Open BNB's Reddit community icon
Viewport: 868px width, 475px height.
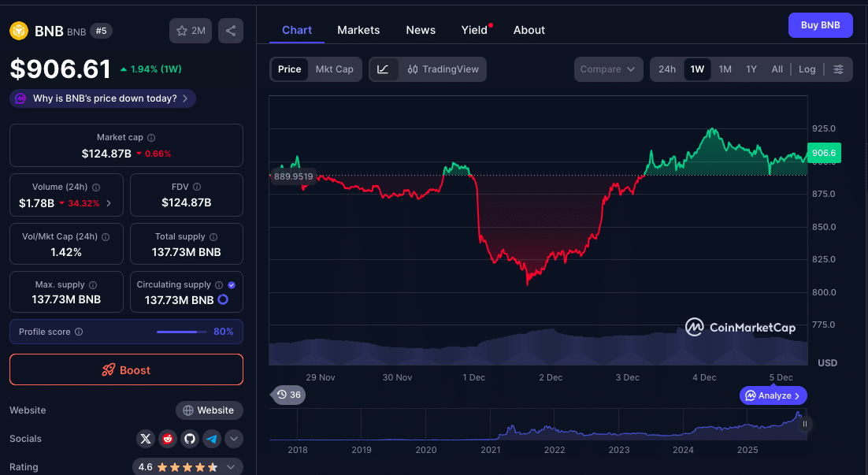pyautogui.click(x=167, y=439)
